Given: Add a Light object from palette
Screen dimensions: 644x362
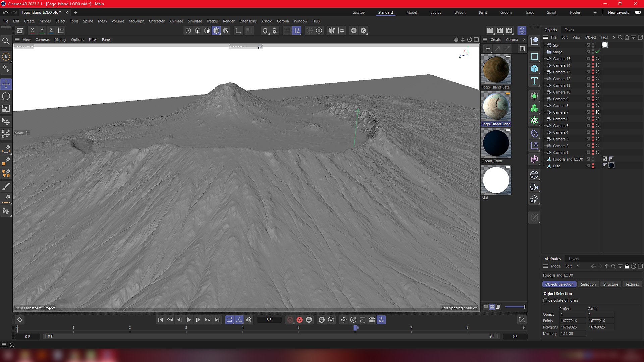Looking at the screenshot, I should tap(534, 199).
